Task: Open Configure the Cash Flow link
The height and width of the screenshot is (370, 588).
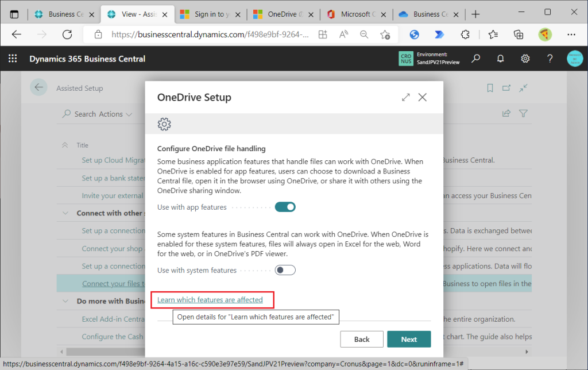Action: (x=113, y=337)
